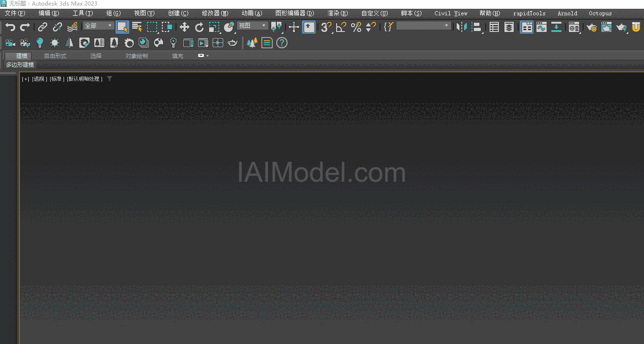The width and height of the screenshot is (644, 344).
Task: Open the Civil View menu
Action: point(451,13)
